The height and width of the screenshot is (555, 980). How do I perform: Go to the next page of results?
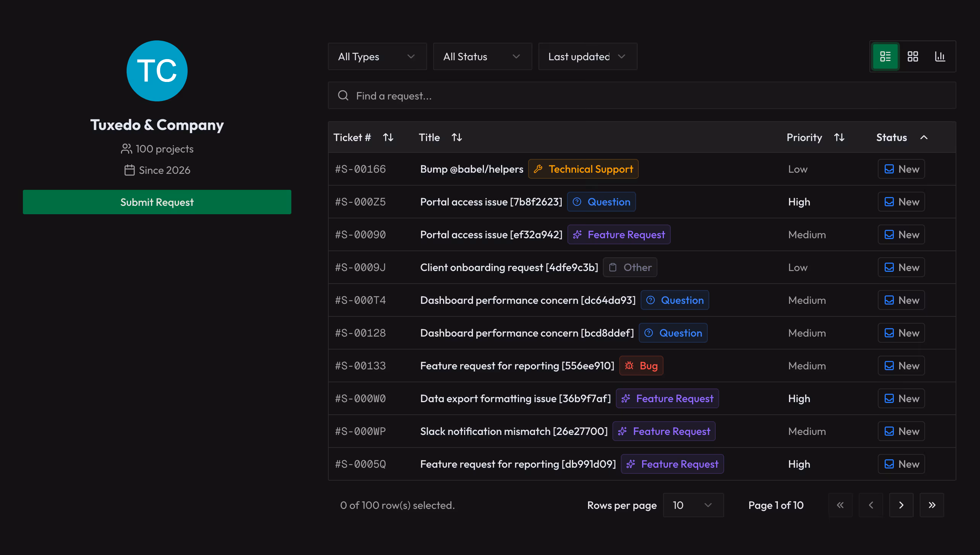coord(901,505)
